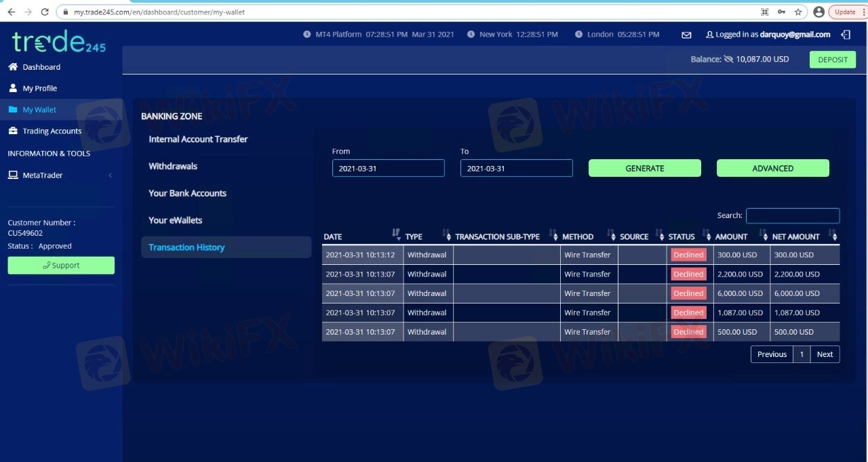Click the From date input field
868x462 pixels.
388,168
